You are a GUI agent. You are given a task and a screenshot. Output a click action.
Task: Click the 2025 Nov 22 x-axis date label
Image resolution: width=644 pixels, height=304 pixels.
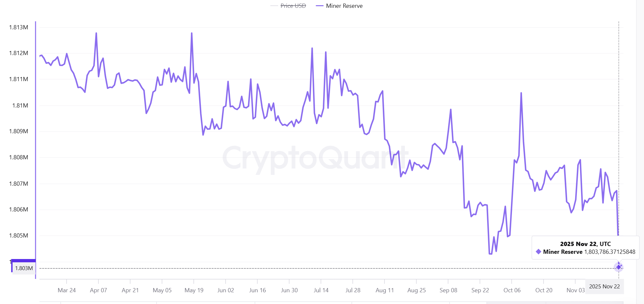pos(604,286)
